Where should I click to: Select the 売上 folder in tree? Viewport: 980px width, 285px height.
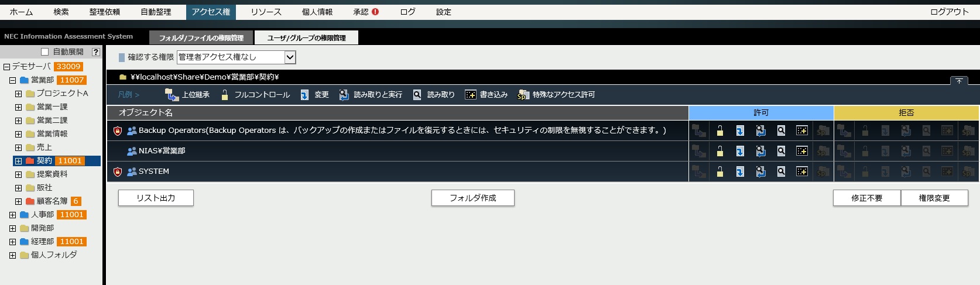click(44, 147)
